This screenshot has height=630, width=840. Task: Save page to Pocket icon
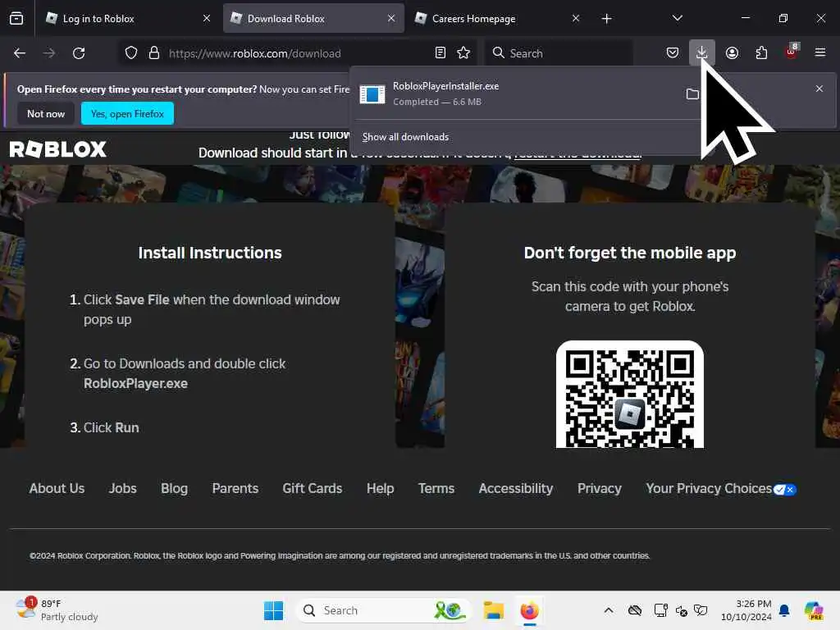point(673,52)
